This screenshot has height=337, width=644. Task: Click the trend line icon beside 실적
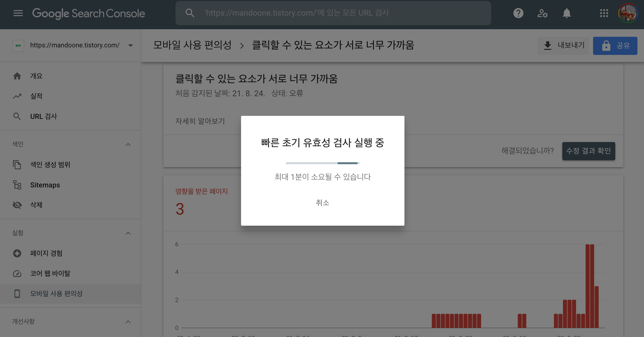click(17, 96)
